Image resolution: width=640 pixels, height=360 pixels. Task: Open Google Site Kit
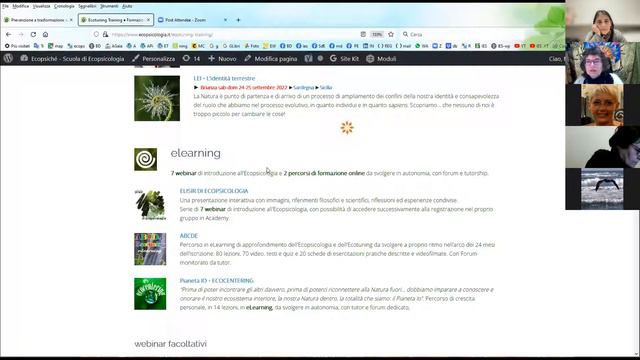coord(344,58)
